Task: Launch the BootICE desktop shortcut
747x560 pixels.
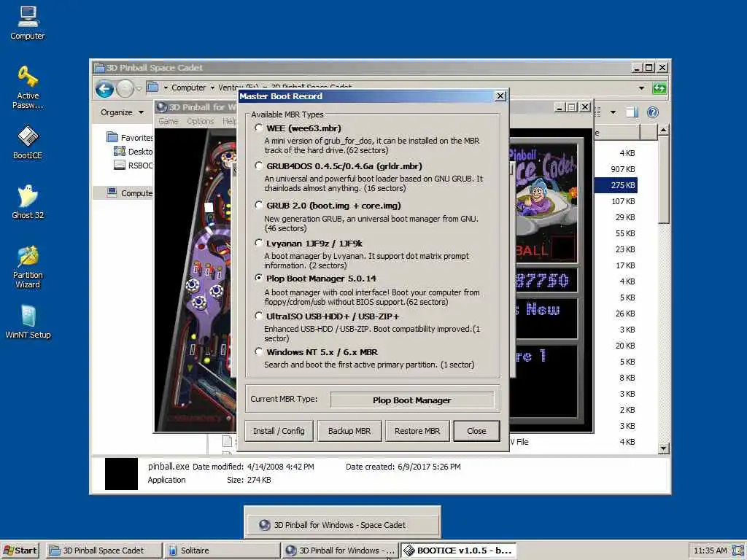Action: (x=28, y=142)
